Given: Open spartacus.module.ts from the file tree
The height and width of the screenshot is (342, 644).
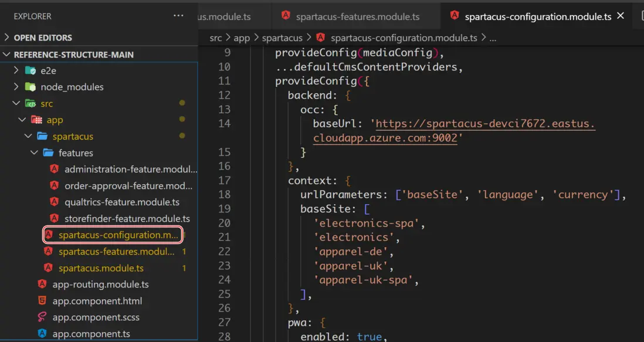Looking at the screenshot, I should [x=101, y=268].
